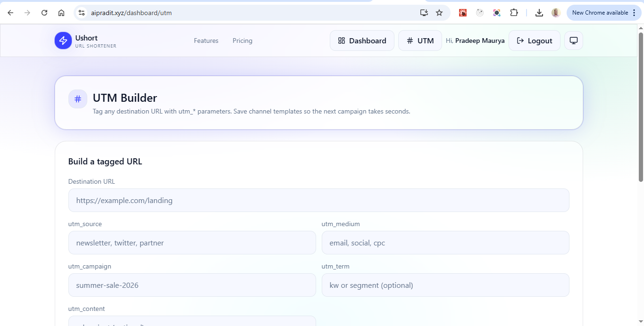Click the hash icon beside UTM Builder
This screenshot has height=326, width=644.
coord(78,99)
